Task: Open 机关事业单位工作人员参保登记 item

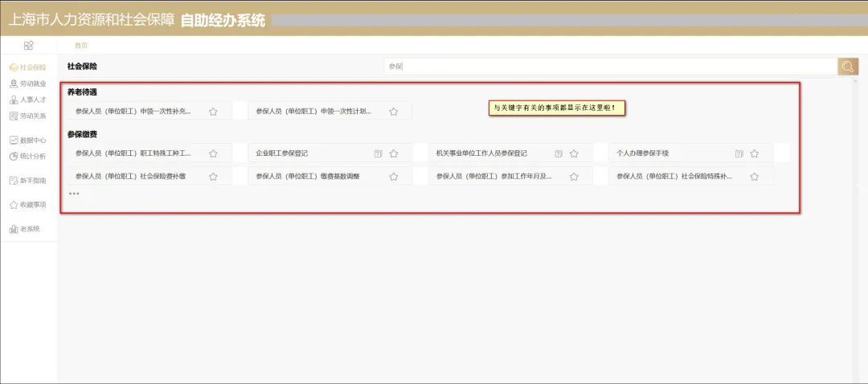Action: coord(481,153)
